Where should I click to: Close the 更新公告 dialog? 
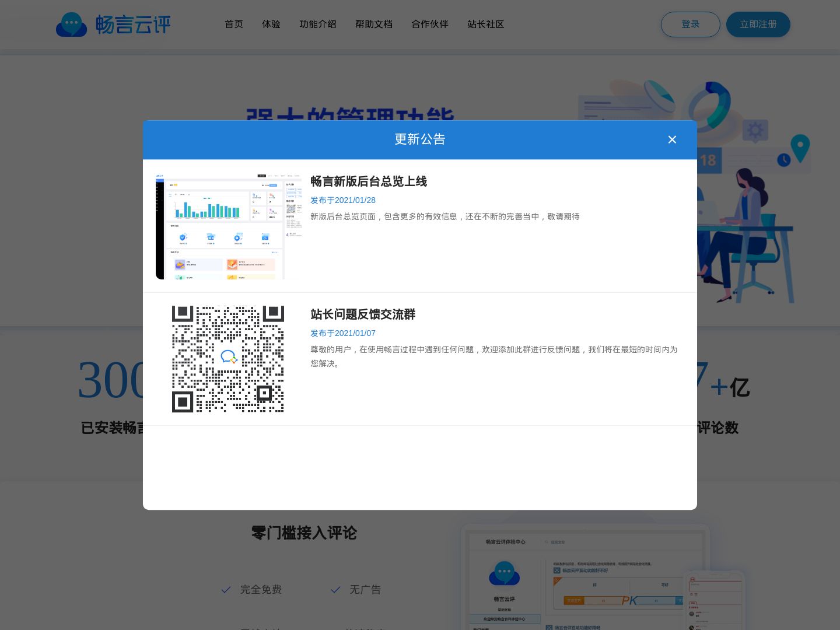click(x=672, y=139)
